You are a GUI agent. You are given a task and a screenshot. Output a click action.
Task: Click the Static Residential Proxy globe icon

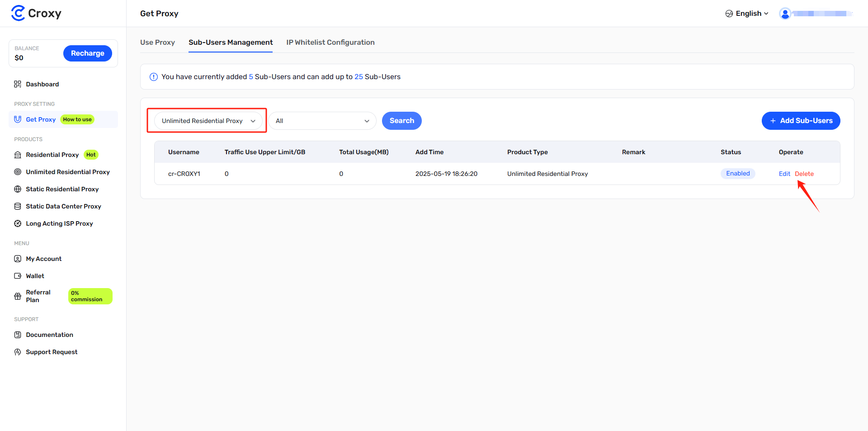click(18, 189)
